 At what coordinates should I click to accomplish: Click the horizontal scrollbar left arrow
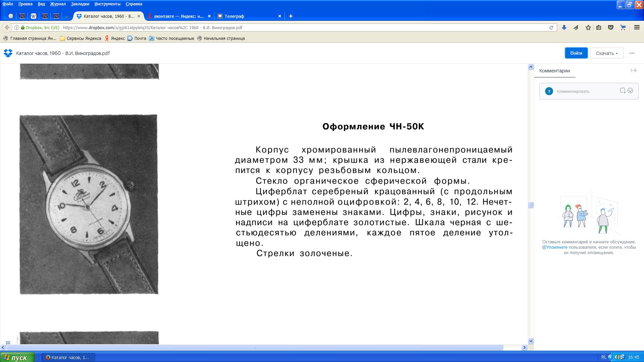pyautogui.click(x=3, y=348)
